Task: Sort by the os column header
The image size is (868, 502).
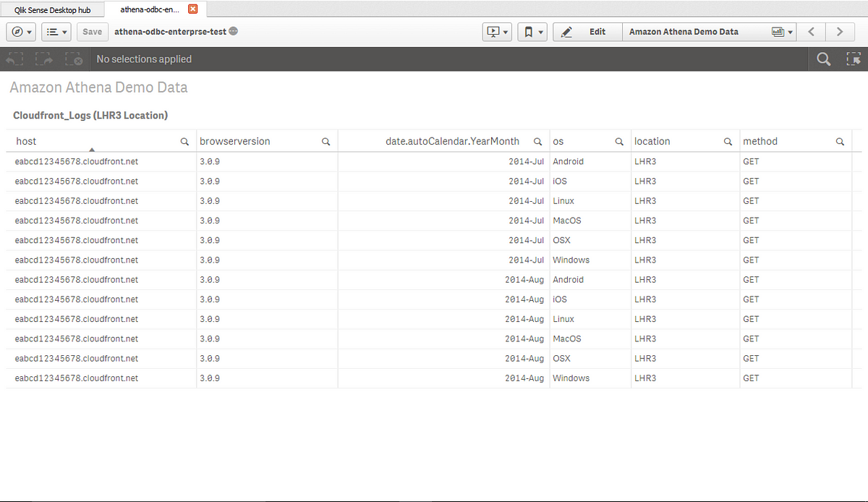Action: point(558,142)
